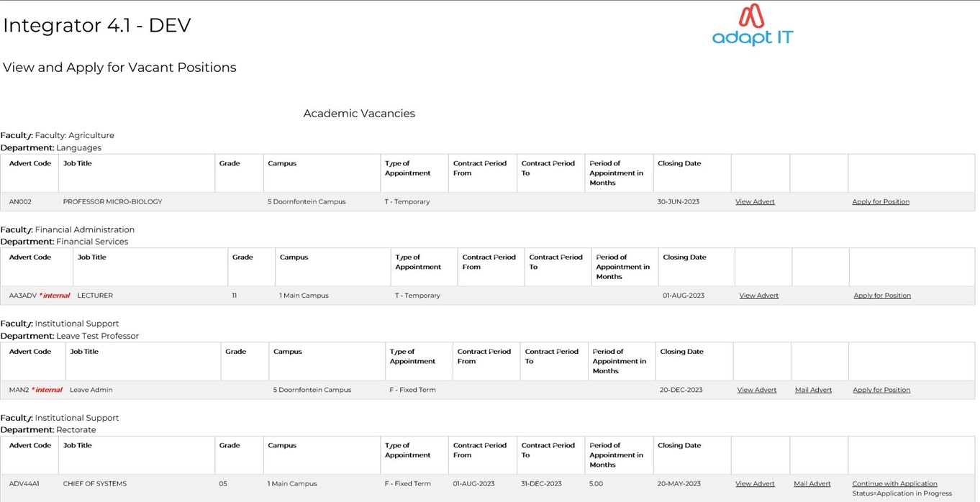The image size is (980, 502).
Task: Apply for the Leave Admin position
Action: tap(881, 390)
